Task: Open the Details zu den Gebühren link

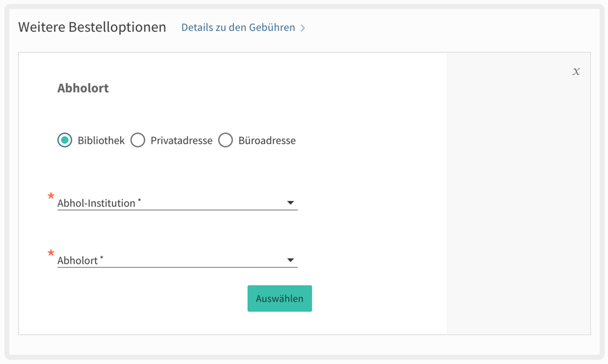Action: (x=238, y=27)
